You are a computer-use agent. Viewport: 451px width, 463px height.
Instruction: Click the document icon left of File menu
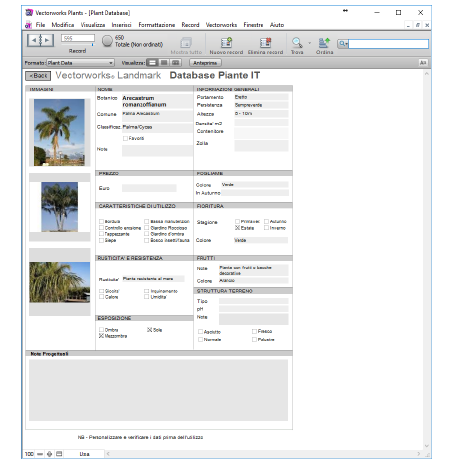[x=28, y=25]
